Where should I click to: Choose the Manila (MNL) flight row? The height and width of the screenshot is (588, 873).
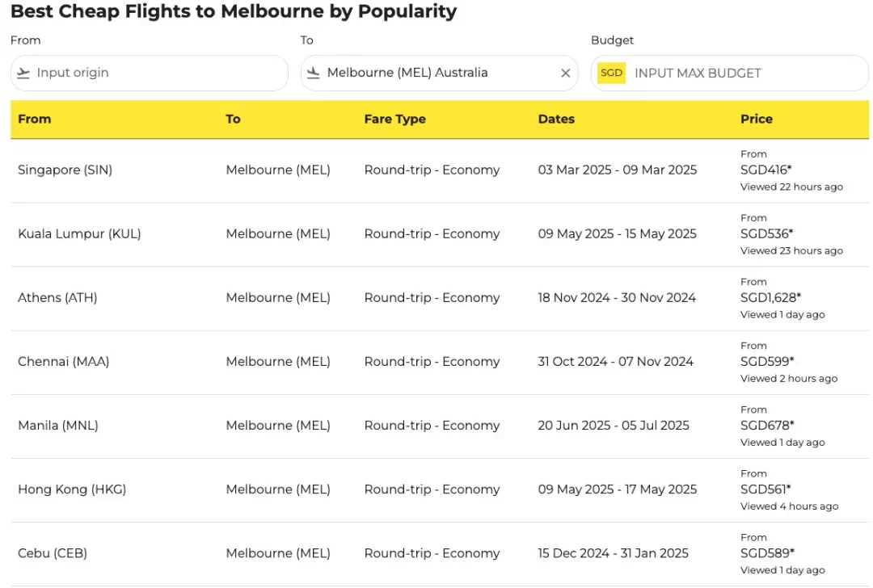point(439,426)
